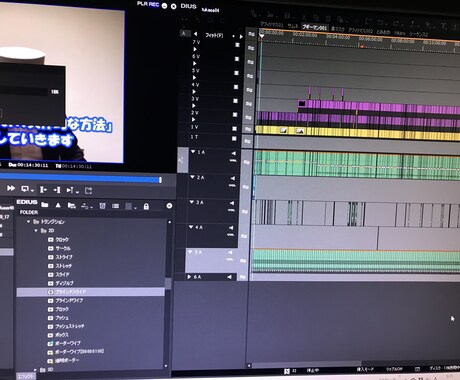Select the highlighted ブラインドスライド transition

click(x=90, y=292)
